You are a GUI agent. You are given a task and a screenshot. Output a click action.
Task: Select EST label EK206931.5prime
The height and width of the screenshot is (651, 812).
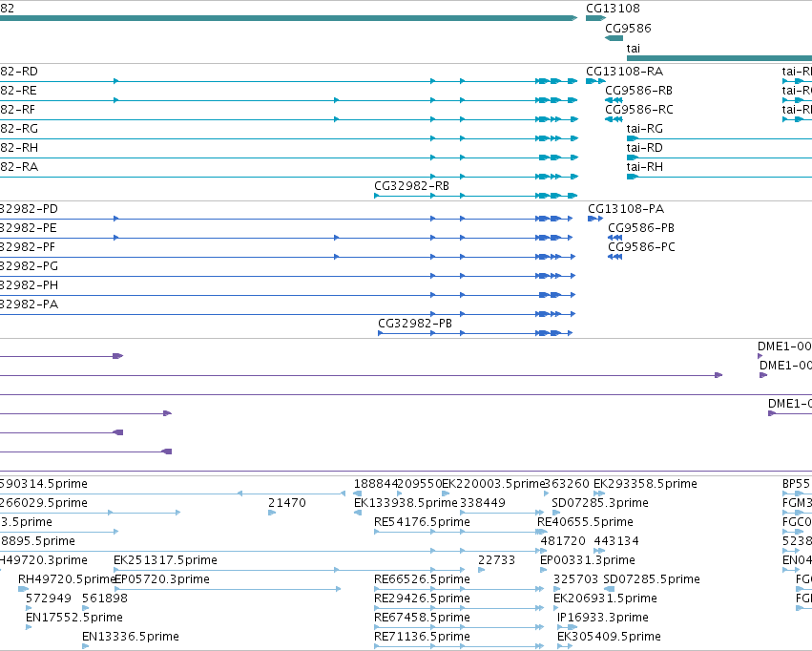tap(605, 598)
